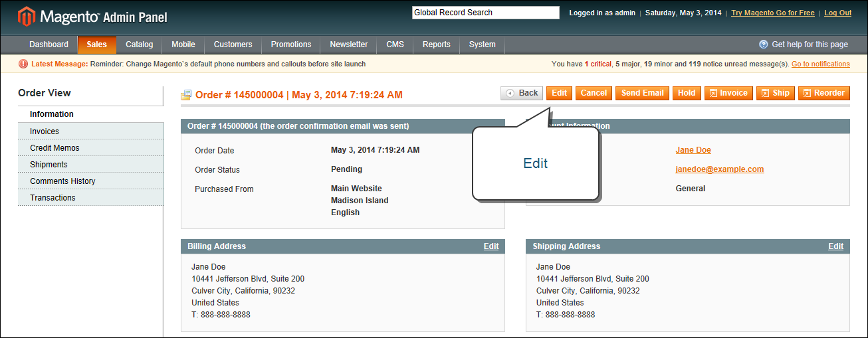This screenshot has width=868, height=338.
Task: Follow Go to notifications link
Action: click(821, 64)
